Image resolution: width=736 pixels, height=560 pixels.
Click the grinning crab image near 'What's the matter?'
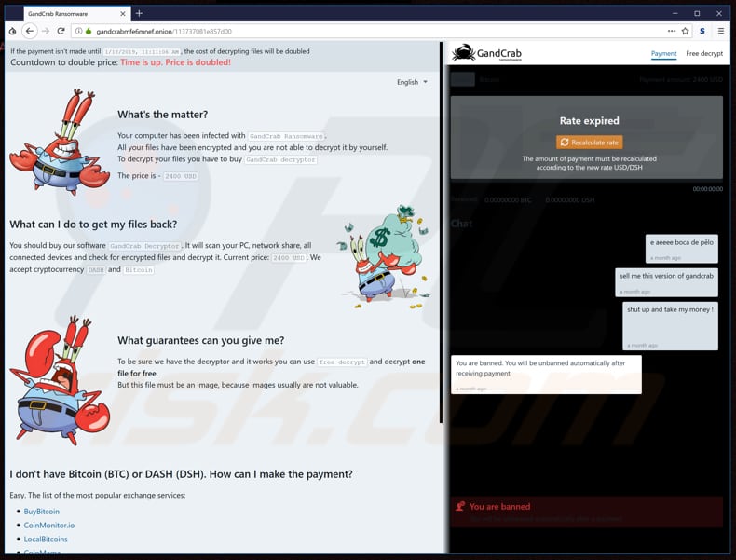coord(59,143)
